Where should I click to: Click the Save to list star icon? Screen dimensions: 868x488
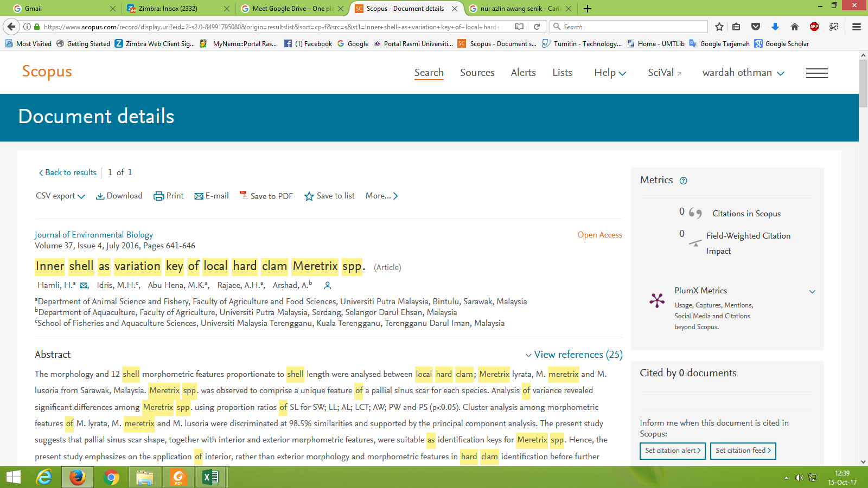[x=309, y=196]
